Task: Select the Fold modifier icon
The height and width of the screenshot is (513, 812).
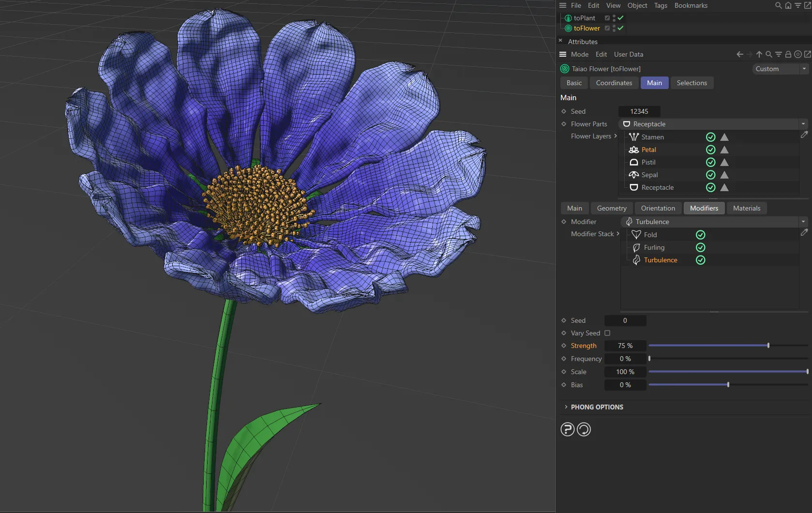Action: point(637,234)
